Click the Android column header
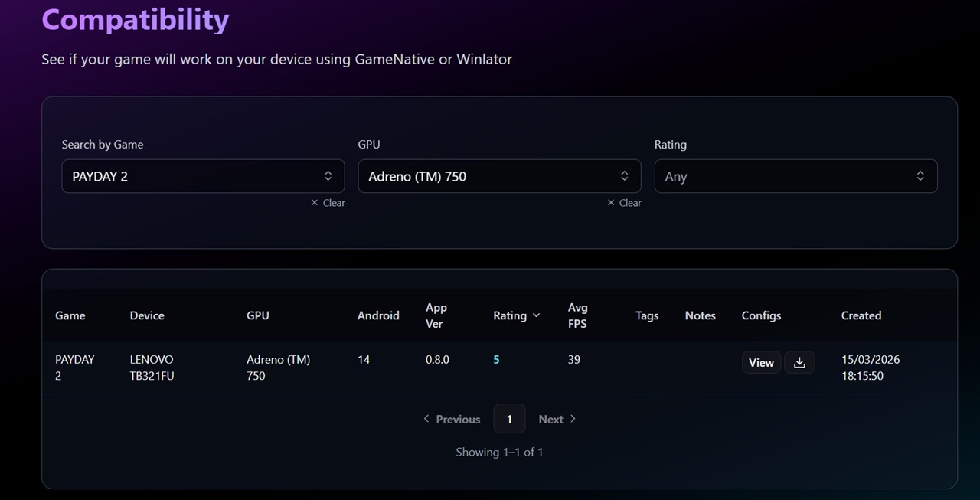This screenshot has height=500, width=980. coord(378,315)
